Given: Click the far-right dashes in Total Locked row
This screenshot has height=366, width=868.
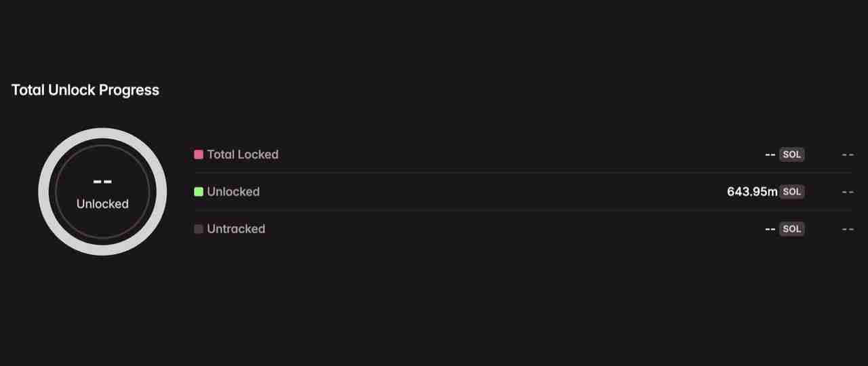Looking at the screenshot, I should tap(847, 155).
